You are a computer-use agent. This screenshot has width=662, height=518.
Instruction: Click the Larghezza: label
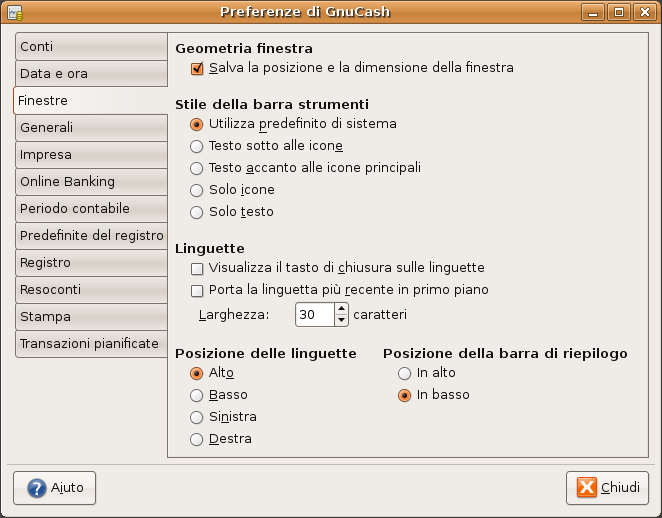(234, 315)
